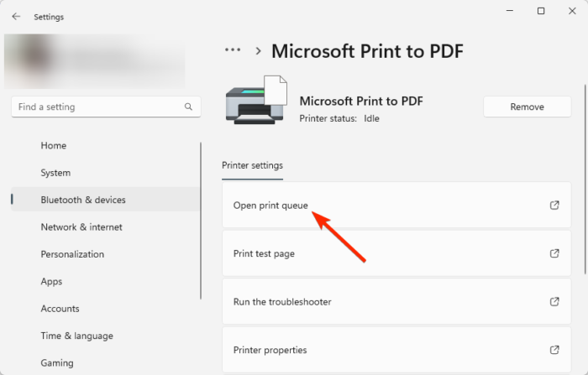Click the external link icon for Run the troubleshooter
Viewport: 588px width, 375px height.
pyautogui.click(x=554, y=302)
